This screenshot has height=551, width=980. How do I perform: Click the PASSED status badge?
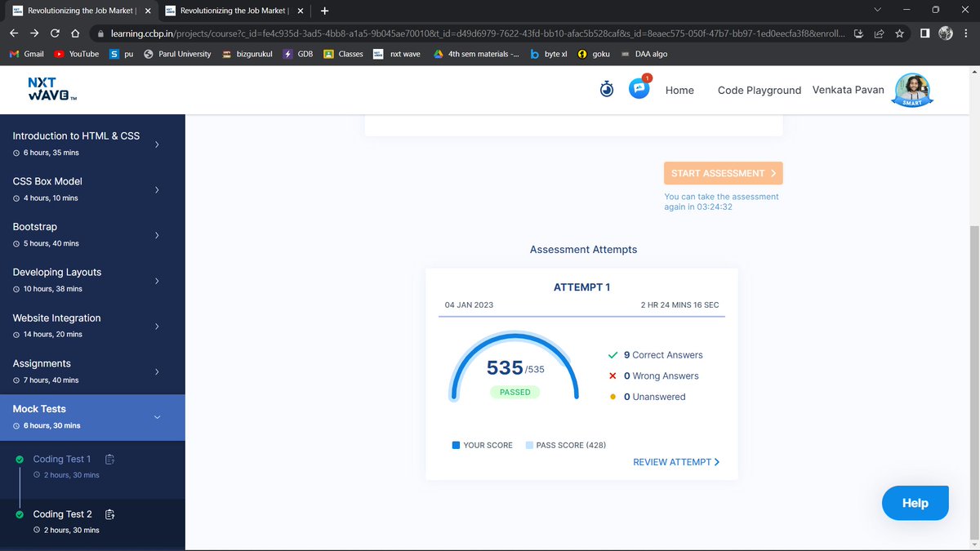click(x=515, y=392)
